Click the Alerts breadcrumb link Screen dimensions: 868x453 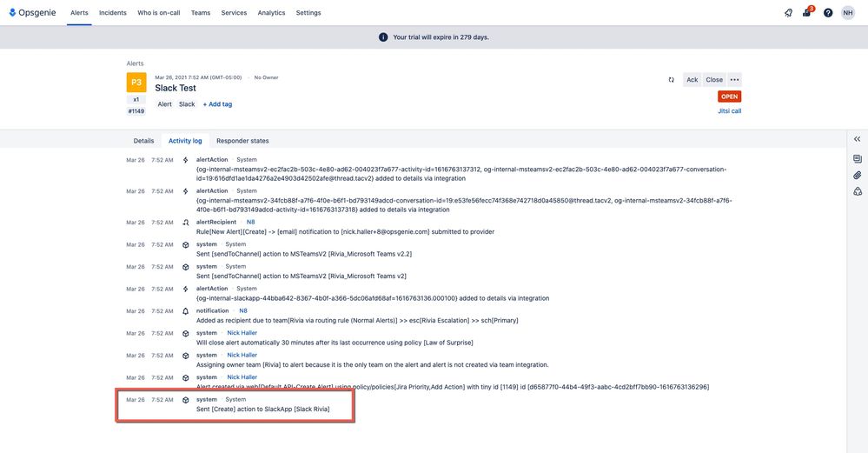pos(135,63)
